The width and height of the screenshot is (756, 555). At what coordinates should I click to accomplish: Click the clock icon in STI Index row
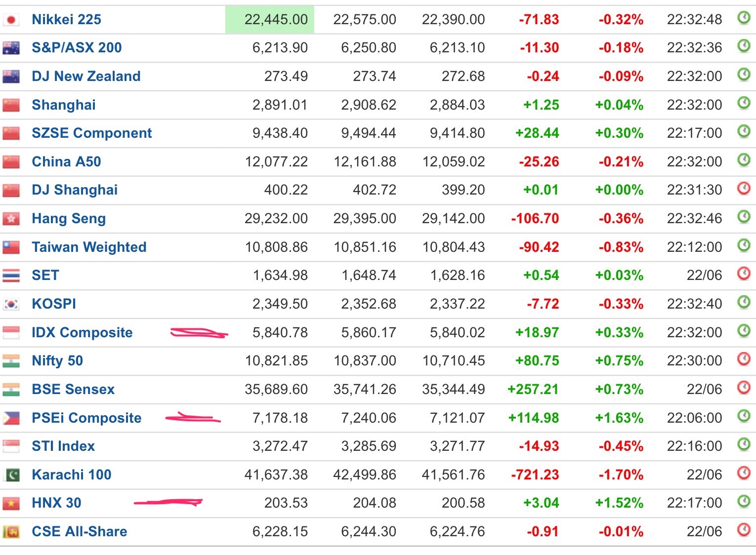pyautogui.click(x=744, y=444)
